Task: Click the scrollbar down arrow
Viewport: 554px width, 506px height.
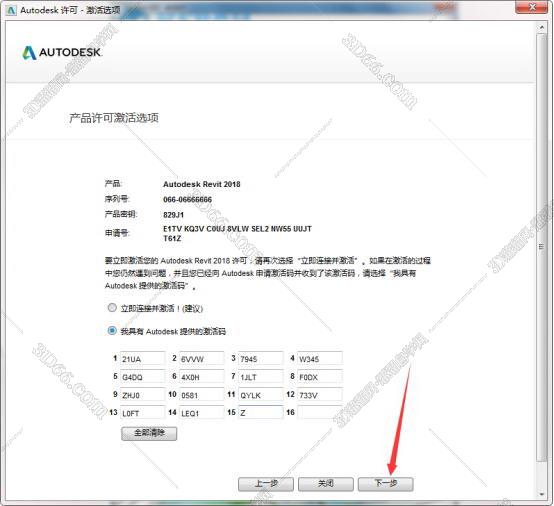Action: point(541,494)
